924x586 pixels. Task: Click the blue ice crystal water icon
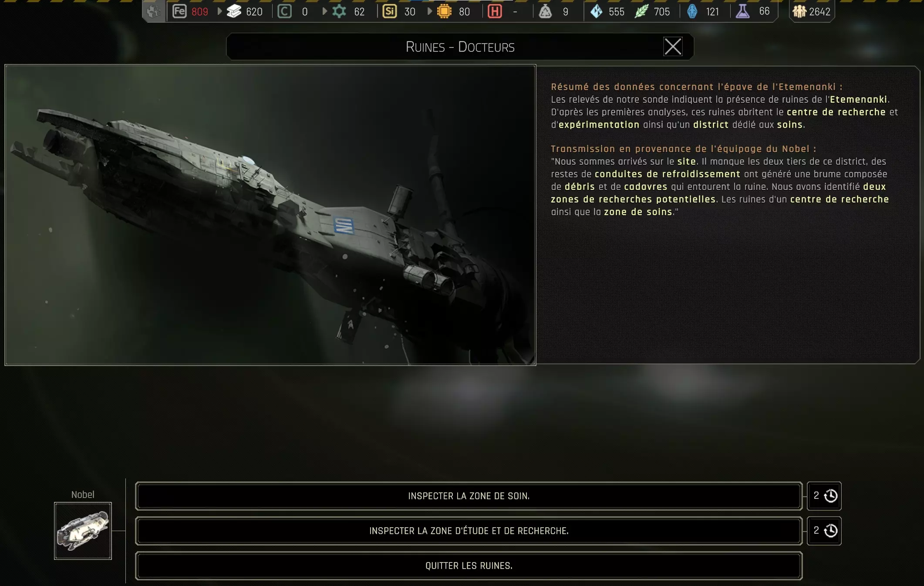pos(597,11)
